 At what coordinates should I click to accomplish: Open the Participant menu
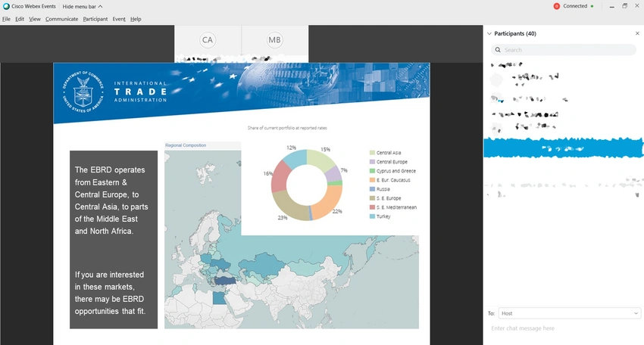click(x=95, y=19)
